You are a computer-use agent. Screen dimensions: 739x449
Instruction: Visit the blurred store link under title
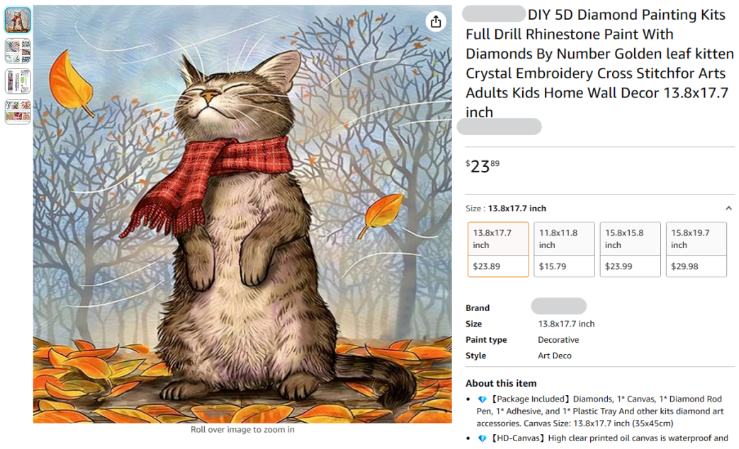pos(500,127)
